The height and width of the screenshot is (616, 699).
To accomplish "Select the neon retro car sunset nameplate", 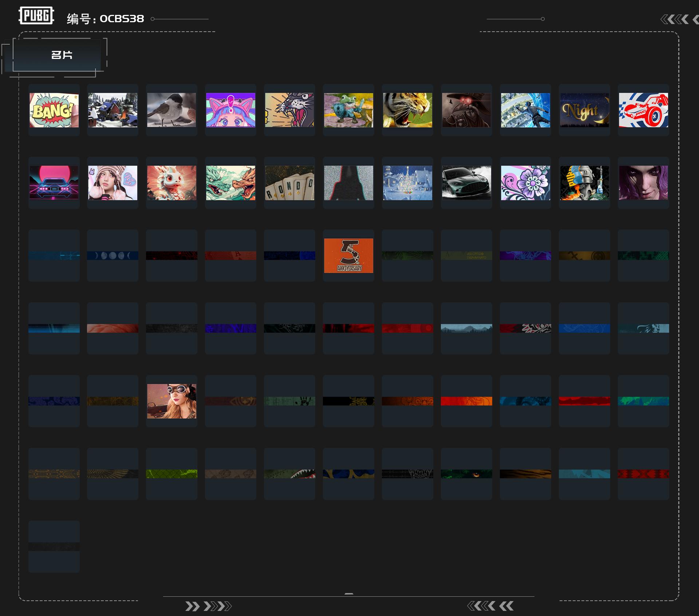I will pos(54,183).
